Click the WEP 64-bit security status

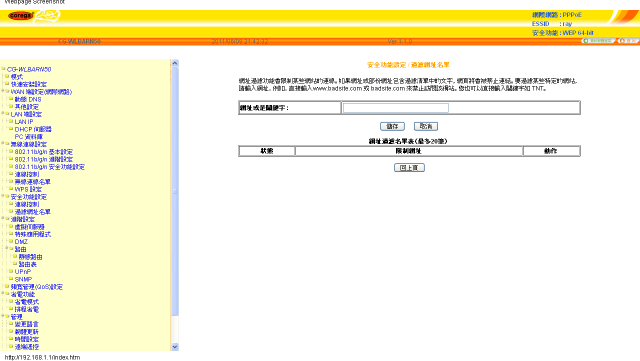562,33
